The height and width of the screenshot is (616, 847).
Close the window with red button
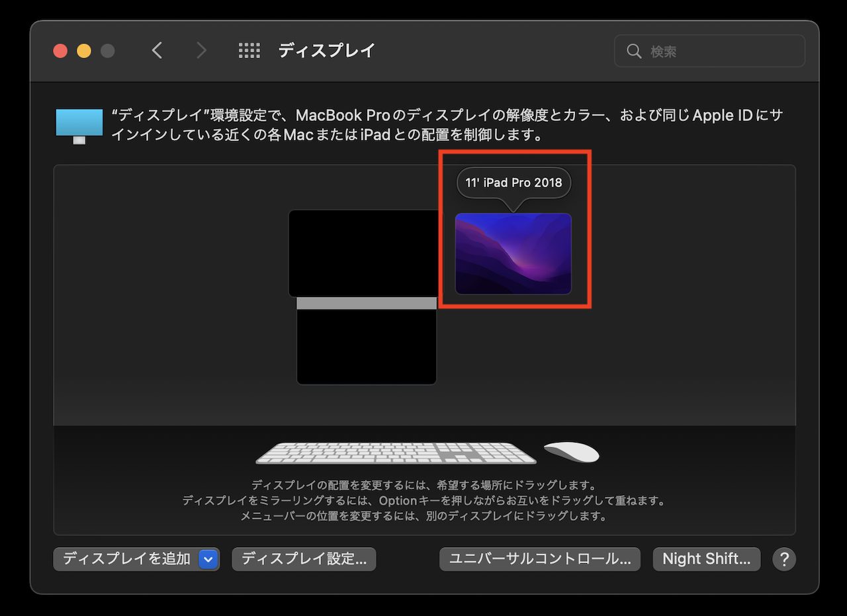[60, 51]
